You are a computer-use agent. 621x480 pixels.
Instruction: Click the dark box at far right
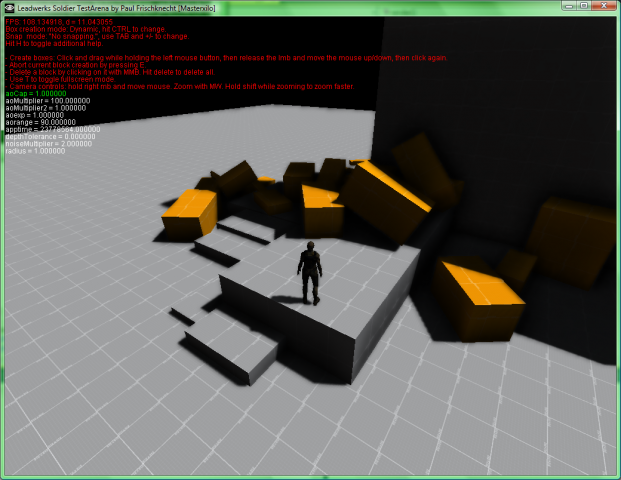coord(573,242)
